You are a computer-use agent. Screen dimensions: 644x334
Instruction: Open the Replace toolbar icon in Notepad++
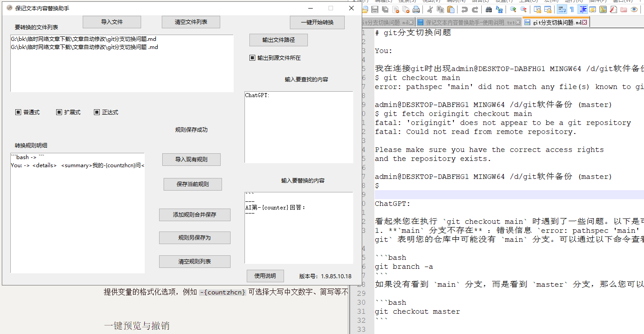[x=499, y=9]
